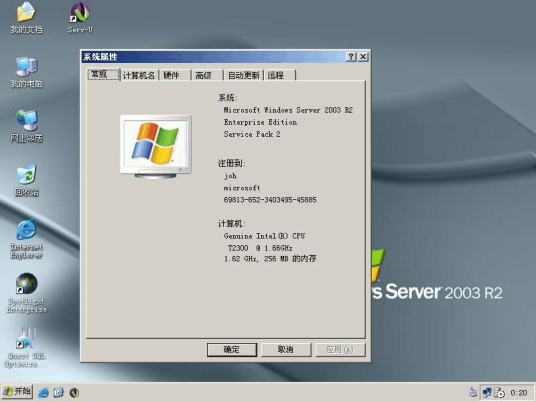Image resolution: width=536 pixels, height=402 pixels.
Task: Open the 我的文档 desktop folder icon
Action: pos(26,17)
